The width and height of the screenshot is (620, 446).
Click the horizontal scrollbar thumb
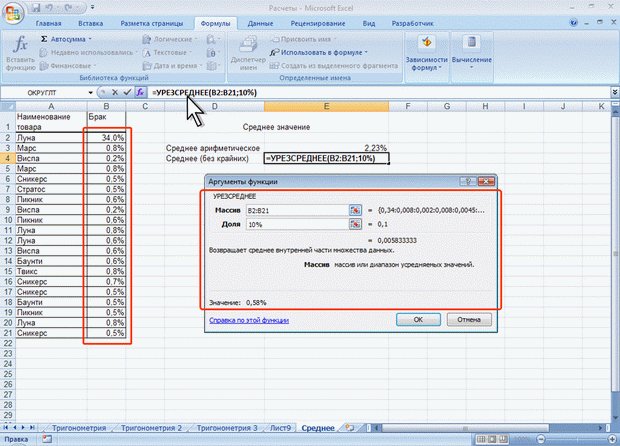(x=465, y=428)
